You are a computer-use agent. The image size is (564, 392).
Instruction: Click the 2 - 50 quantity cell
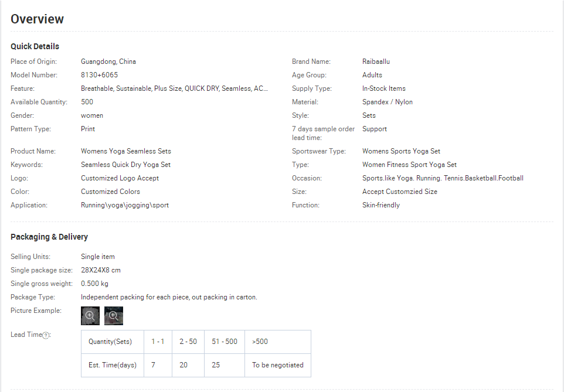point(188,342)
